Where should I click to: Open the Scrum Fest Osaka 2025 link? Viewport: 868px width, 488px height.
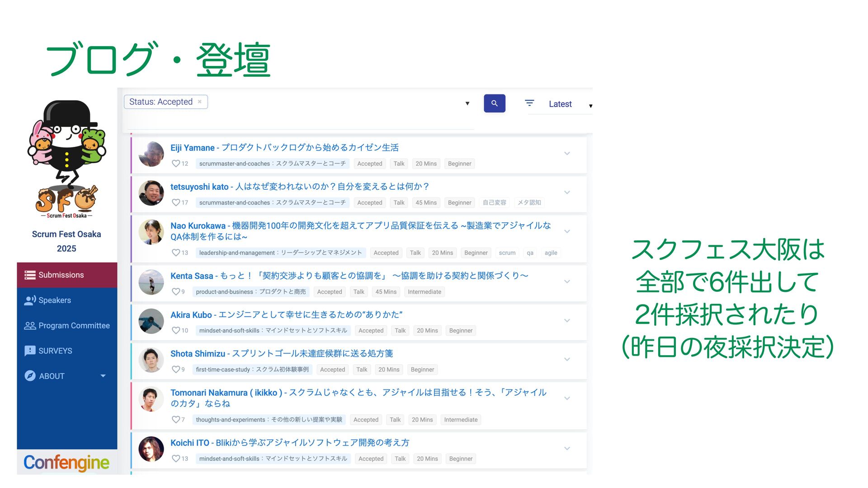pos(66,241)
